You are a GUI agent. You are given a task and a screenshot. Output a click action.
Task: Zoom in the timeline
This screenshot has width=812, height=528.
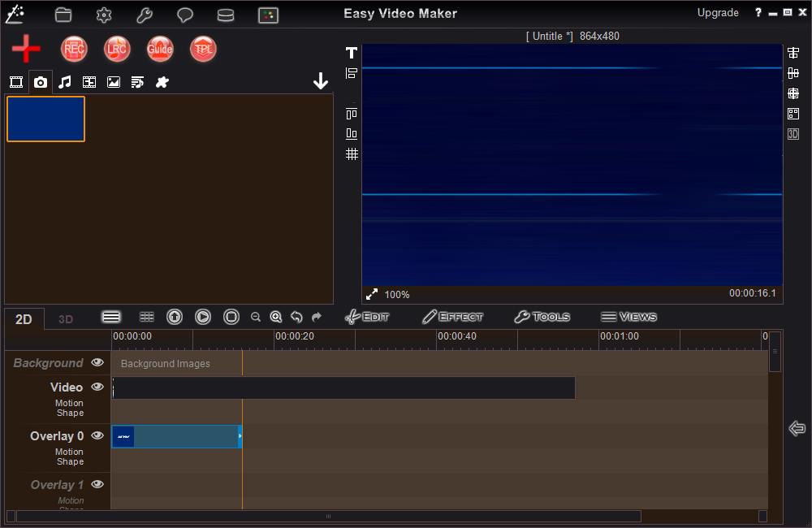276,317
